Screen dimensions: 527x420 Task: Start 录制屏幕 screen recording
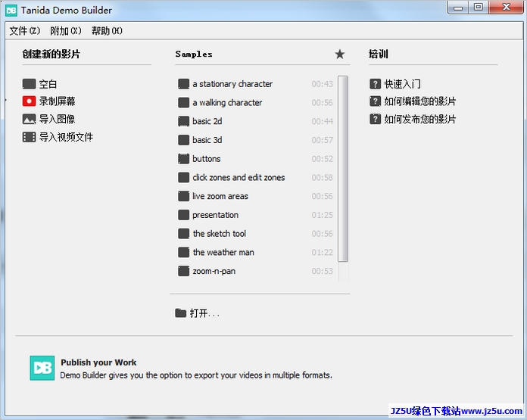(x=57, y=101)
